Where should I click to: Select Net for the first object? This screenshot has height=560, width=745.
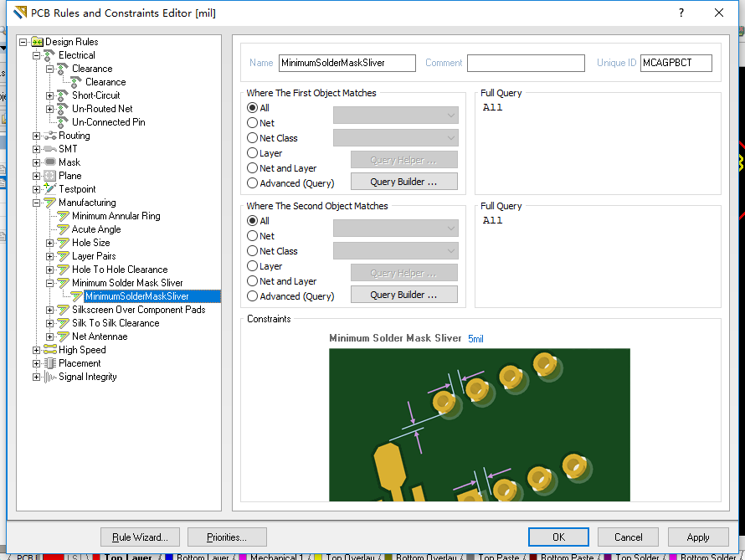(x=252, y=123)
